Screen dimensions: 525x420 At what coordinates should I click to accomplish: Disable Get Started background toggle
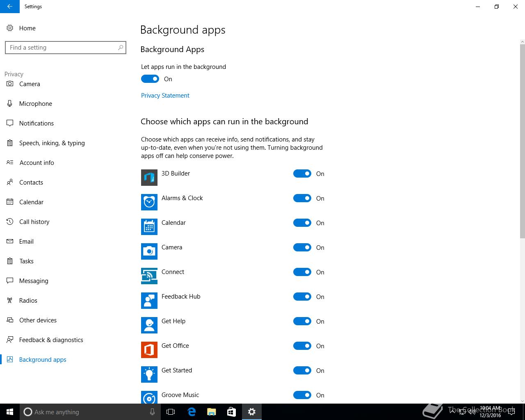[302, 370]
